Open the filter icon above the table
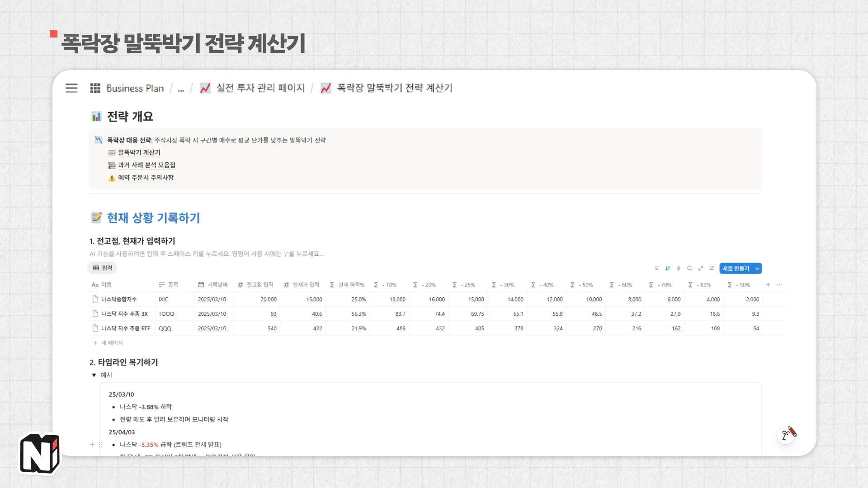The image size is (868, 488). pyautogui.click(x=656, y=268)
